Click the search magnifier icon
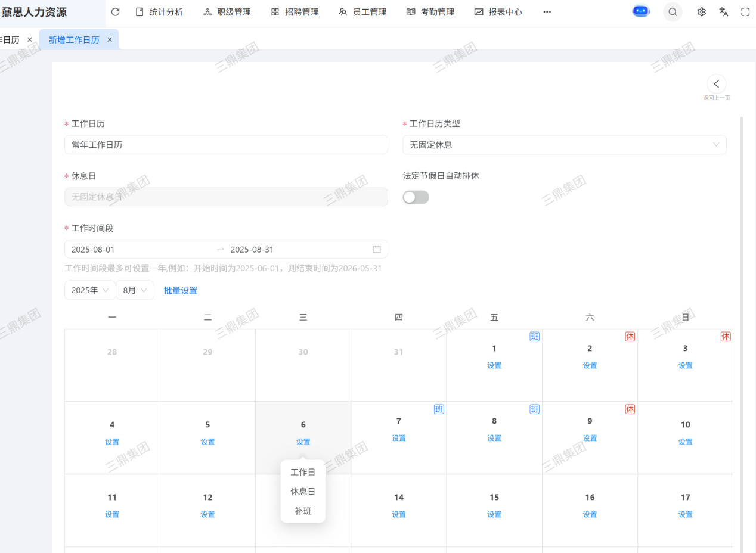 click(x=673, y=12)
